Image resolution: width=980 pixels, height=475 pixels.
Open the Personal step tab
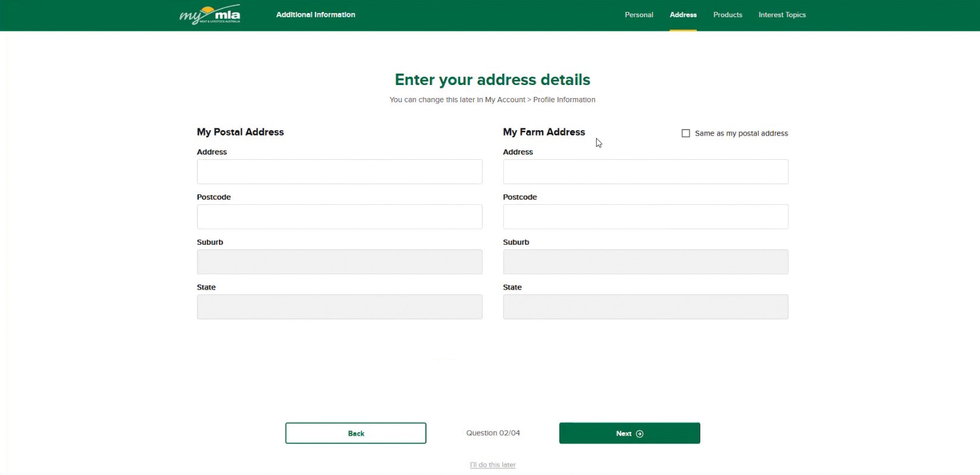638,15
